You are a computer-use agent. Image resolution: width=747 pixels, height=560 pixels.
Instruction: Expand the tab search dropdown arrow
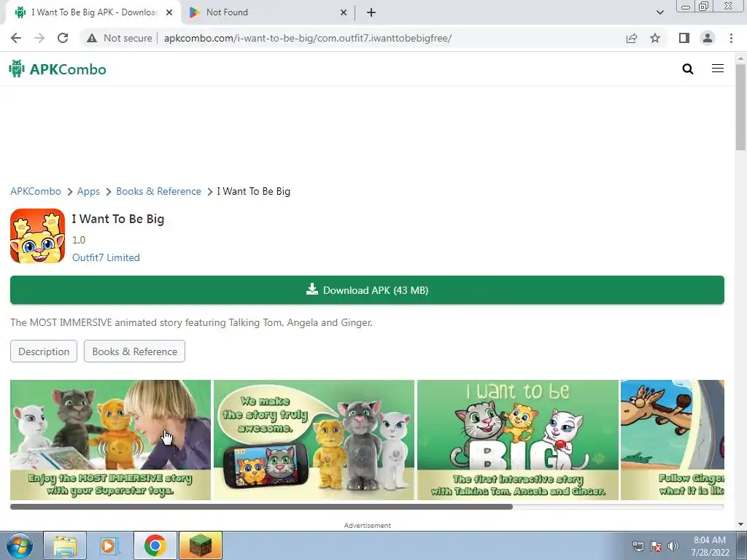pos(659,12)
